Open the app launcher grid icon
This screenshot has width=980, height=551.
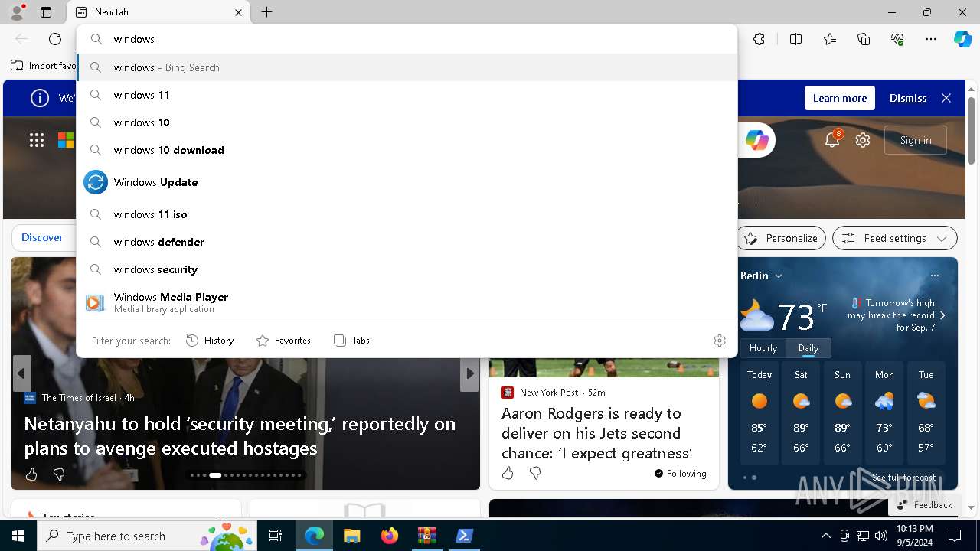(x=37, y=140)
